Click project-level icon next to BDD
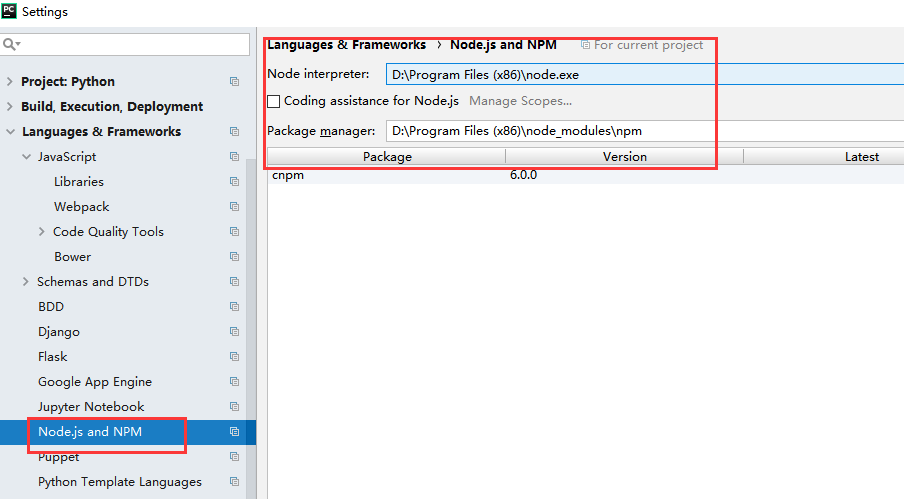This screenshot has height=499, width=904. click(x=234, y=307)
